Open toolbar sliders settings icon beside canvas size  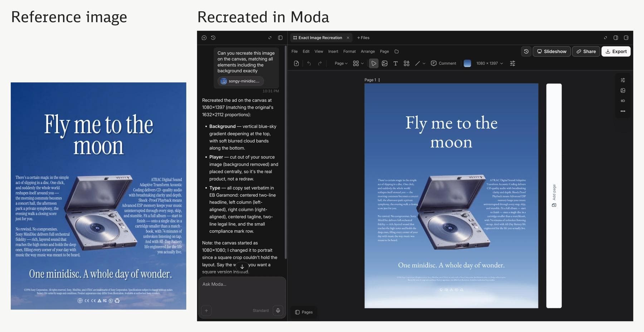(512, 63)
